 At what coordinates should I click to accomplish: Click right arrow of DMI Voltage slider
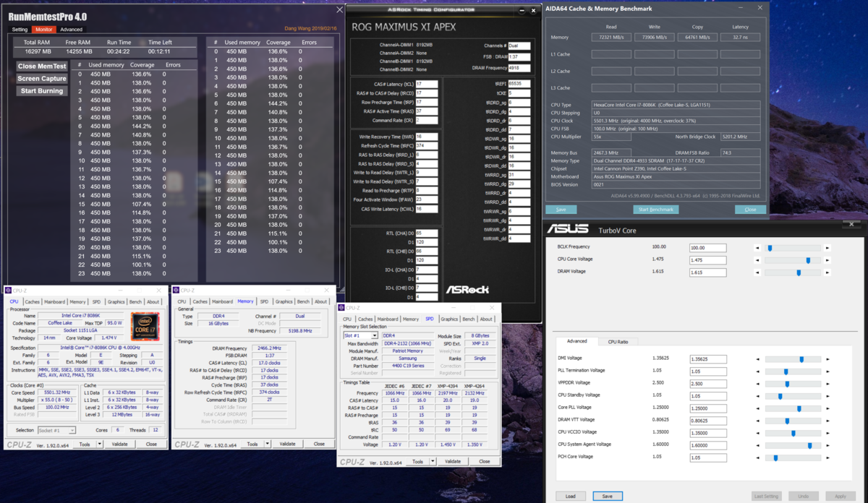click(827, 359)
